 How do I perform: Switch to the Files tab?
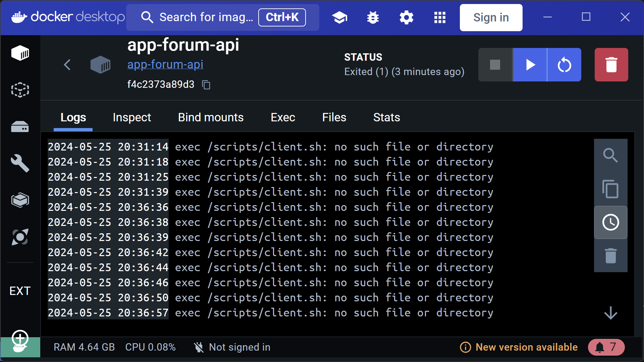(x=334, y=118)
